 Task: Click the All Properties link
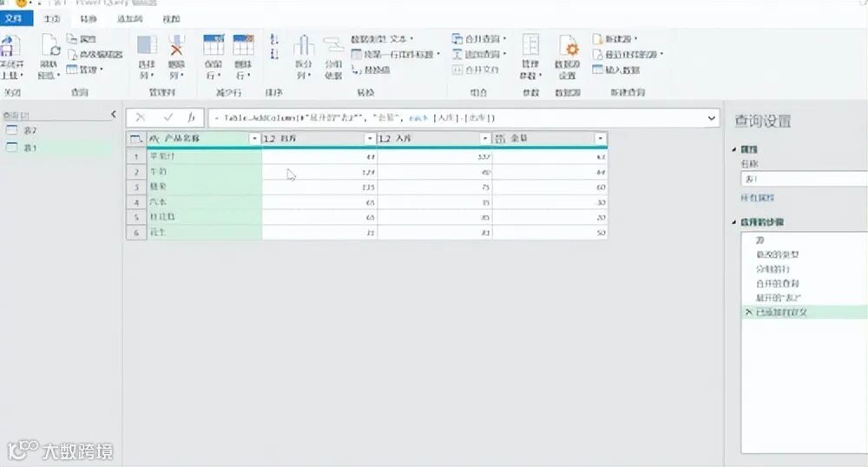click(757, 198)
